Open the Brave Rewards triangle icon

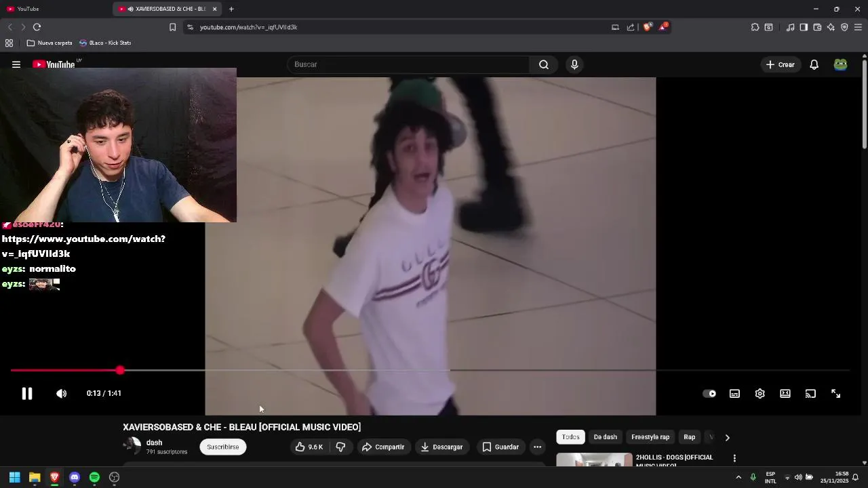(x=663, y=27)
